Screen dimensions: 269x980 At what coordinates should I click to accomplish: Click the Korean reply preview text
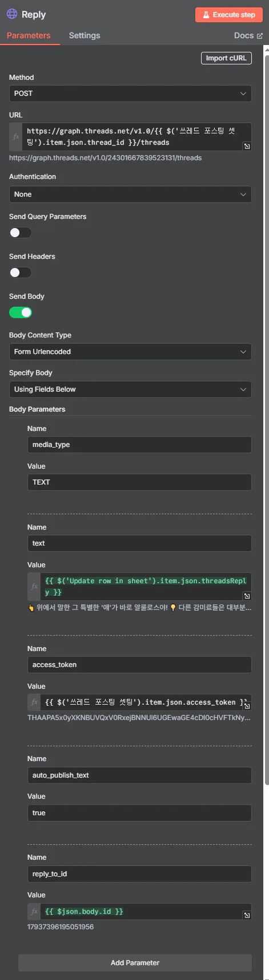(x=139, y=608)
